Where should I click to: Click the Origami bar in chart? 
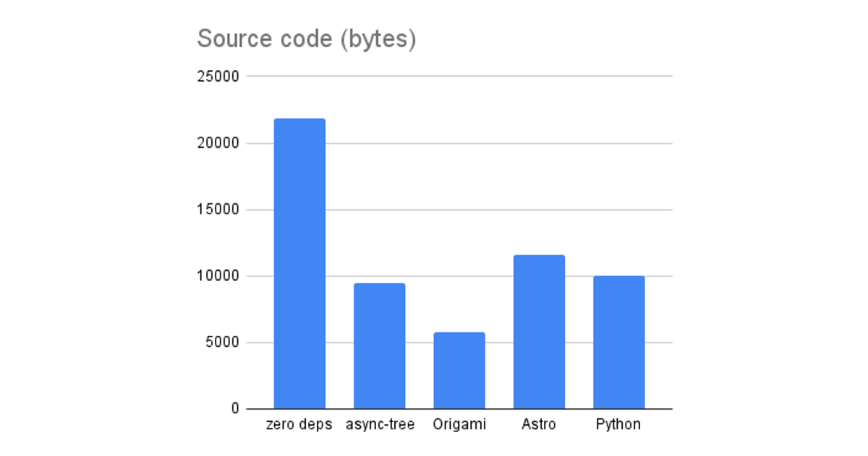pyautogui.click(x=459, y=371)
